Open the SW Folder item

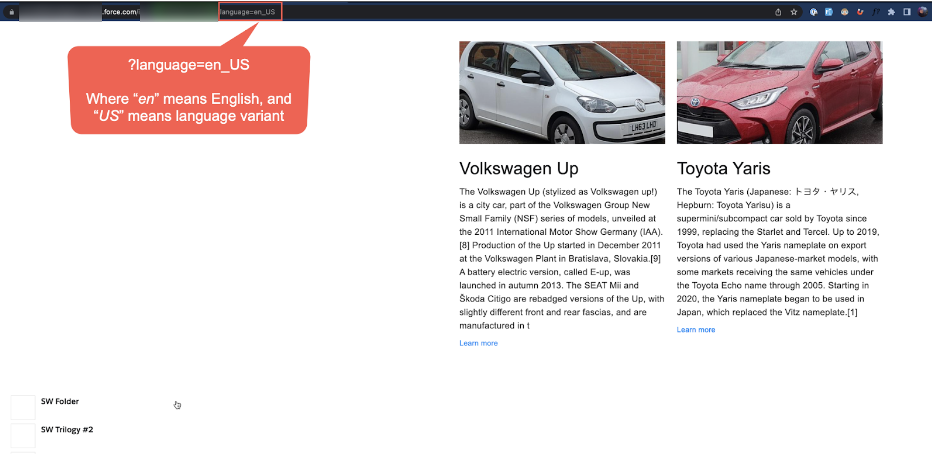tap(60, 402)
